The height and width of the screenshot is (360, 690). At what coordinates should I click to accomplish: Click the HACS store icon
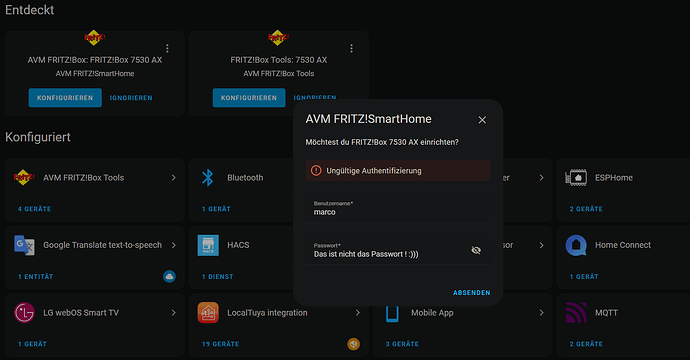(208, 245)
